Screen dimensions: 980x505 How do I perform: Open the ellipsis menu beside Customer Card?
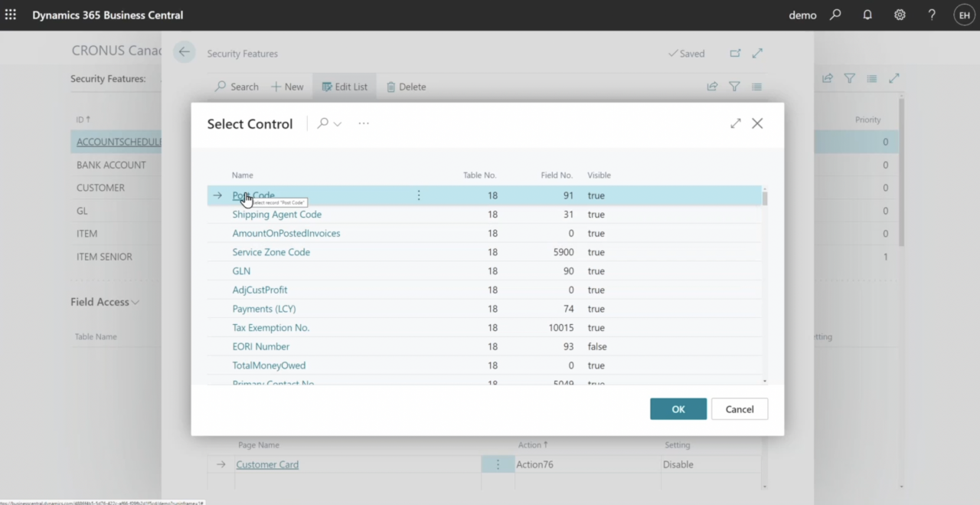pyautogui.click(x=498, y=464)
